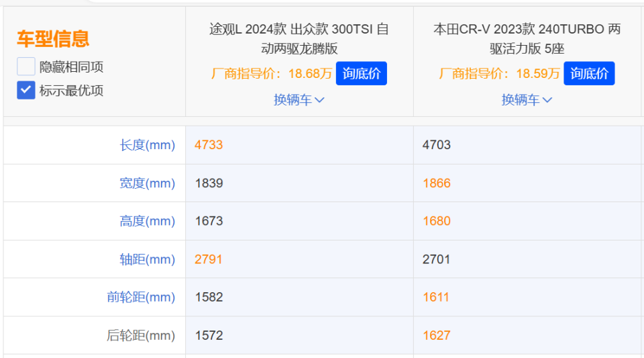Click the 长度(mm) parameter label
The width and height of the screenshot is (644, 358).
147,145
